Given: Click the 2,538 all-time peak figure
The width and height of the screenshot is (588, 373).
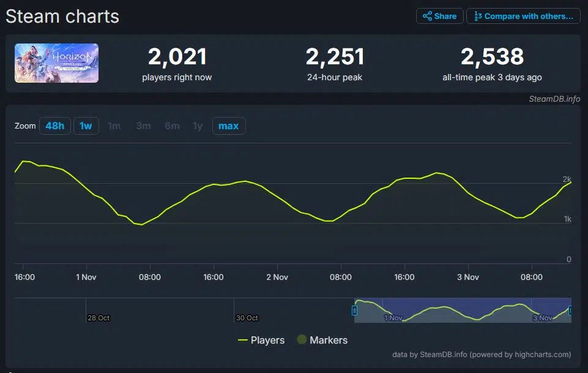Looking at the screenshot, I should tap(492, 57).
